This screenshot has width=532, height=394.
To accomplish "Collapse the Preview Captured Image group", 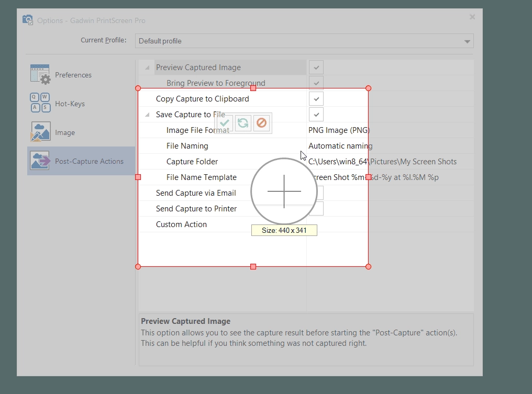I will [147, 68].
